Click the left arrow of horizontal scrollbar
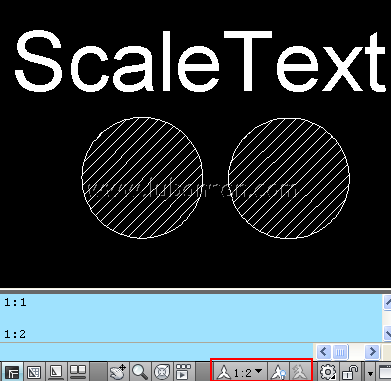391x381 pixels. pyautogui.click(x=323, y=352)
